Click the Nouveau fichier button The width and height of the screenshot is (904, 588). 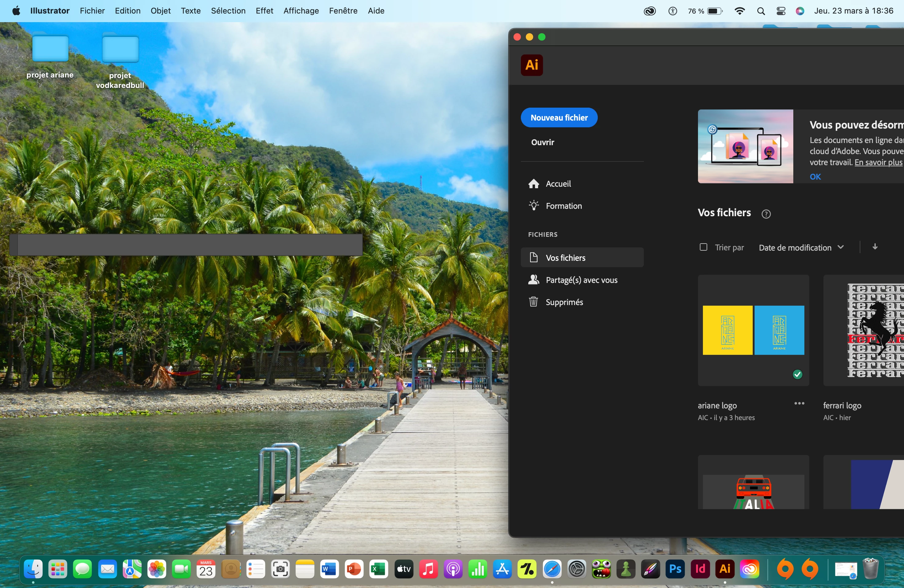tap(559, 118)
